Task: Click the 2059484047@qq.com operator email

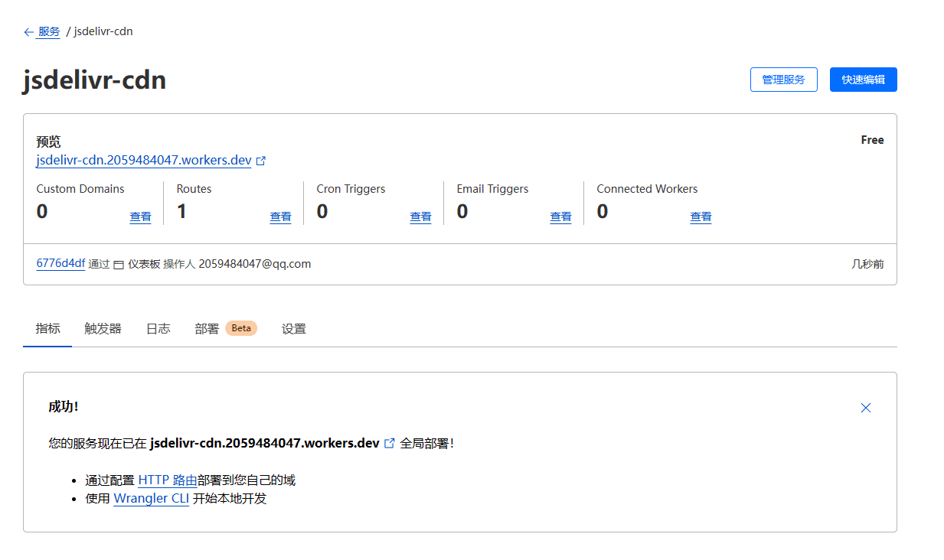Action: click(255, 264)
